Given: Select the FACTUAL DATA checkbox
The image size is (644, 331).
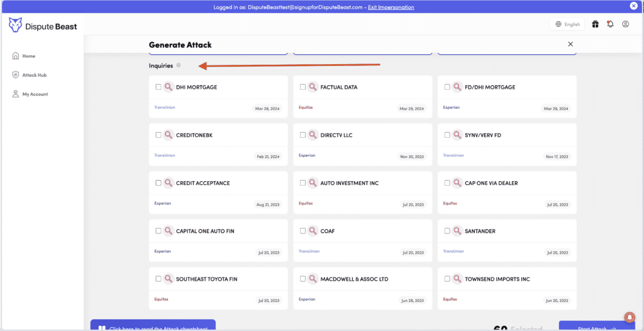Looking at the screenshot, I should tap(303, 87).
